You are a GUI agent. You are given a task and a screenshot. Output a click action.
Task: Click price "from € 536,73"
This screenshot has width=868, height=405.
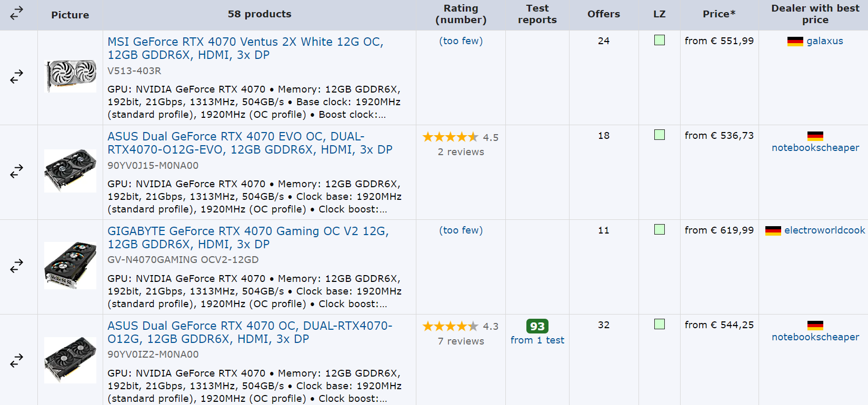click(719, 136)
